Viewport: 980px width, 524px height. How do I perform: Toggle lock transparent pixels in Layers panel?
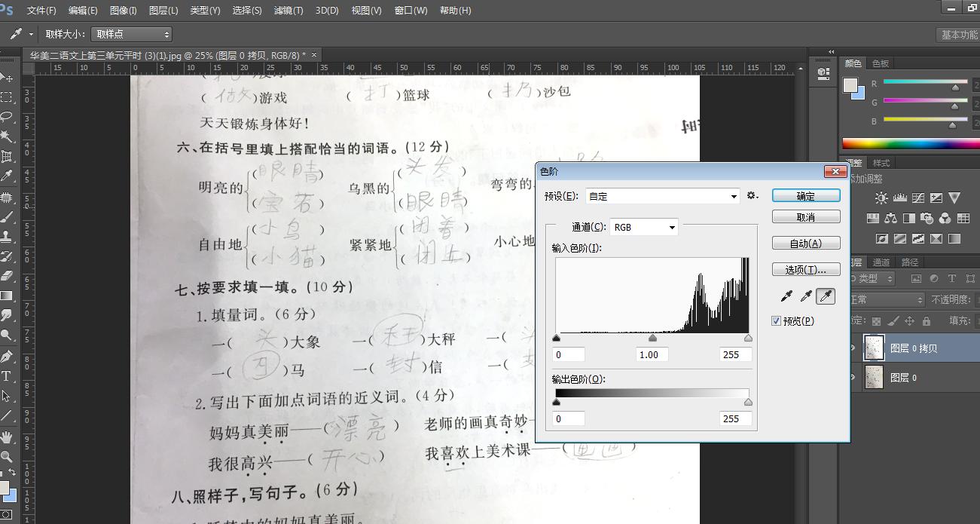(x=876, y=321)
